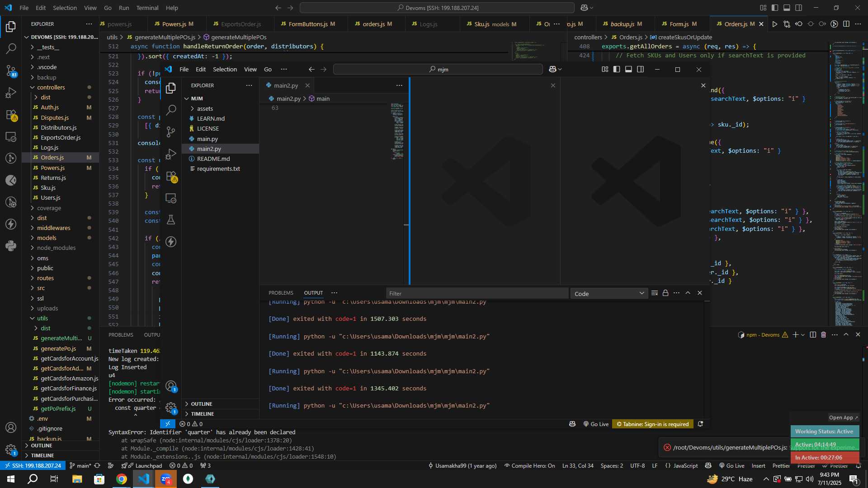Viewport: 868px width, 488px height.
Task: Click the remote indicator in mjm status bar
Action: click(167, 424)
